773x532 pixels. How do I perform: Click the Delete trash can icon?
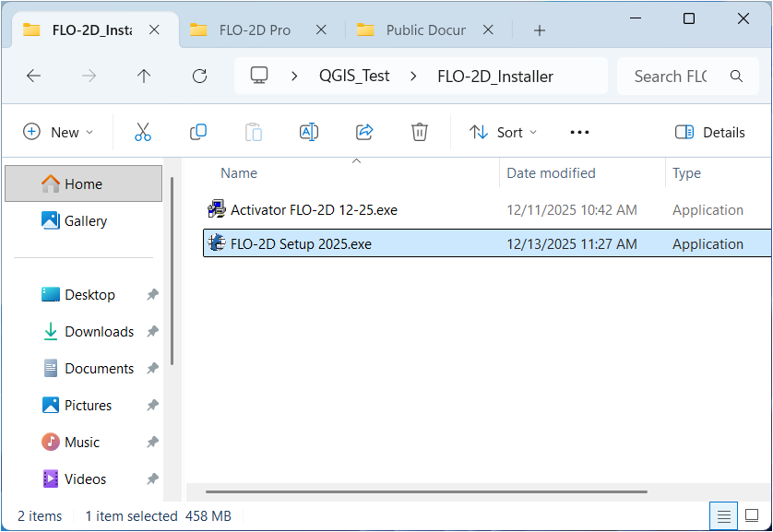click(x=420, y=132)
